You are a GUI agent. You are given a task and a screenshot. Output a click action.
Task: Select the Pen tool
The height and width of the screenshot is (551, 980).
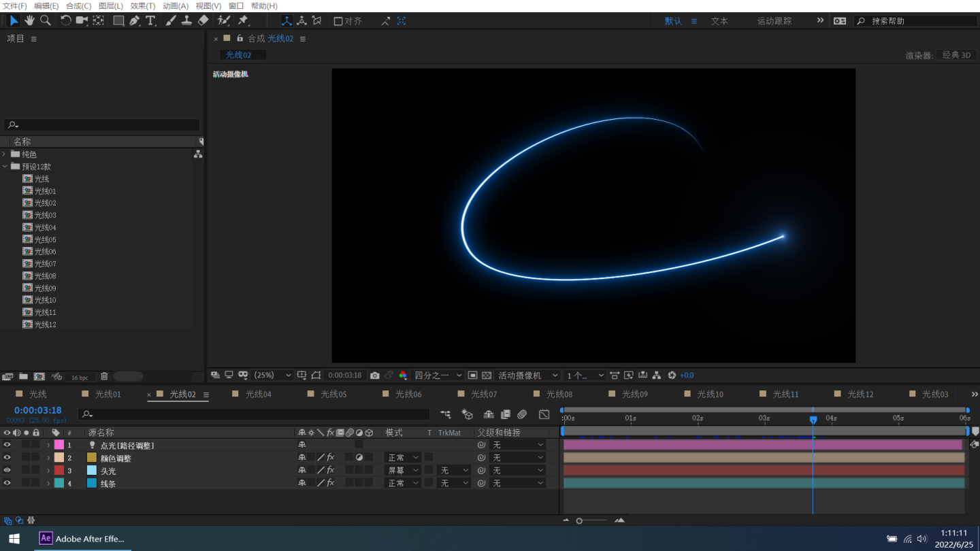pyautogui.click(x=135, y=21)
